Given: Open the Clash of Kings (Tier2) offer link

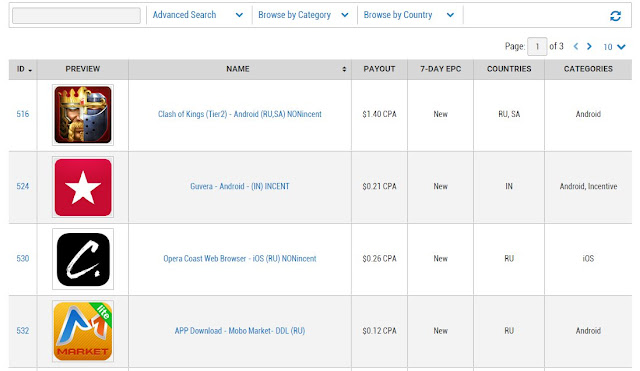Looking at the screenshot, I should (x=240, y=114).
